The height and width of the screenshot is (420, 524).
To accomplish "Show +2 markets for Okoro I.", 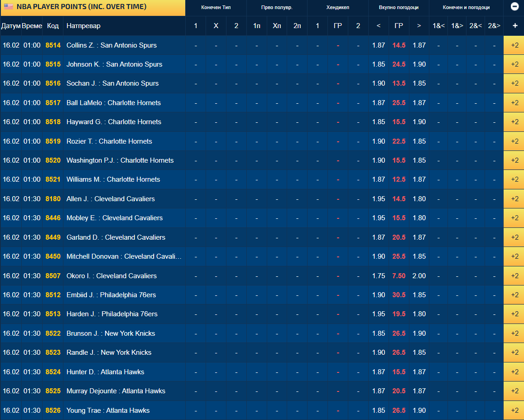I will click(x=514, y=275).
